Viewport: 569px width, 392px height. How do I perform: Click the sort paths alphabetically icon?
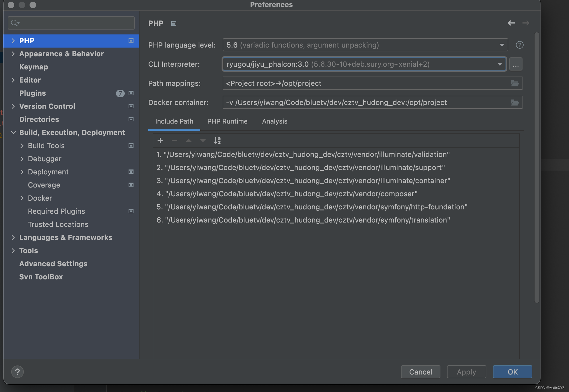pos(217,140)
